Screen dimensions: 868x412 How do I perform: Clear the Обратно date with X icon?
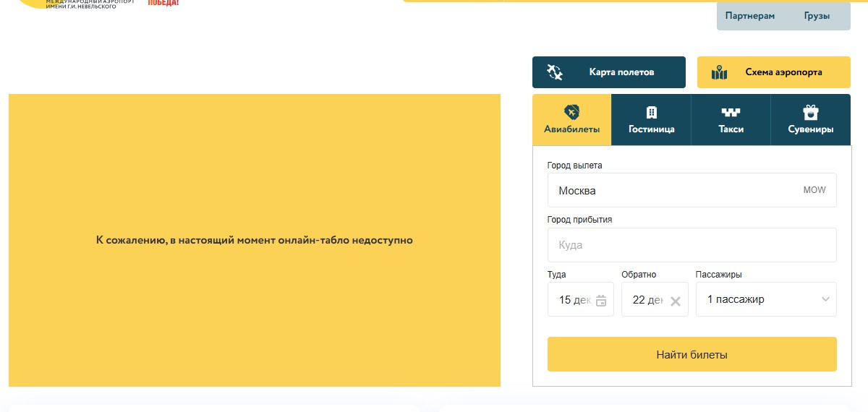pyautogui.click(x=675, y=301)
